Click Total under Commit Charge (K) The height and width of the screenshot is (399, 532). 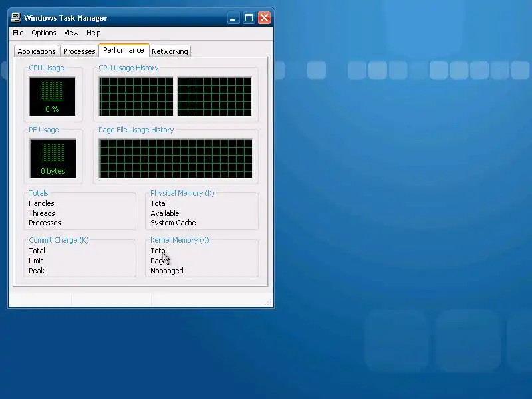tap(37, 251)
